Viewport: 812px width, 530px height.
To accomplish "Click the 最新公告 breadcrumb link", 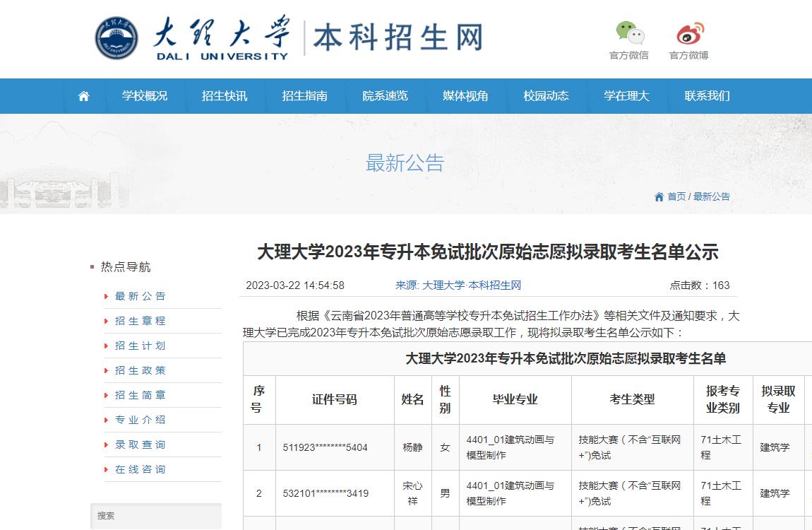I will coord(712,197).
